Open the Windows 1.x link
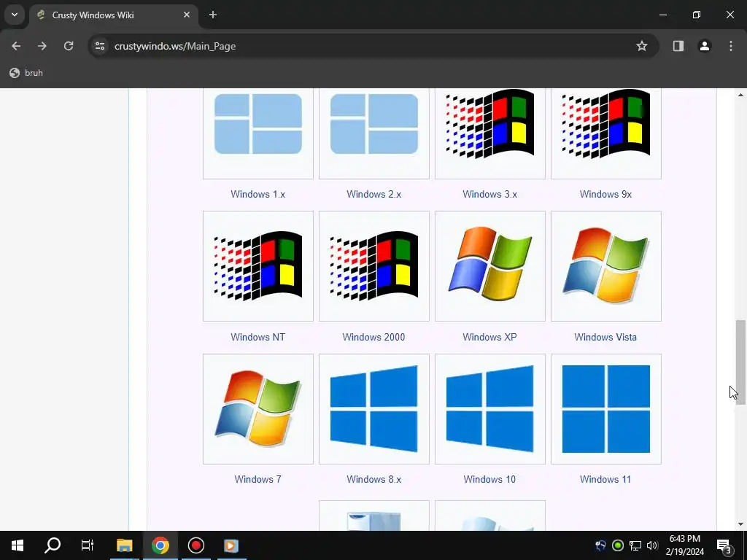747x560 pixels. click(258, 194)
